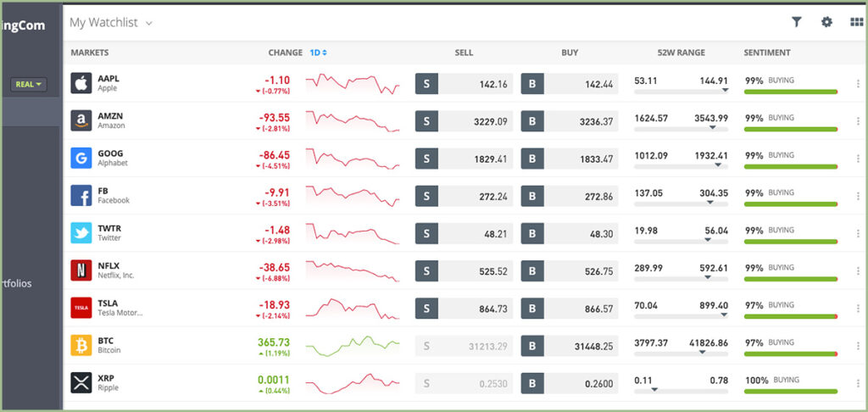Image resolution: width=868 pixels, height=412 pixels.
Task: Sell NFLX at 525.52
Action: click(x=464, y=270)
